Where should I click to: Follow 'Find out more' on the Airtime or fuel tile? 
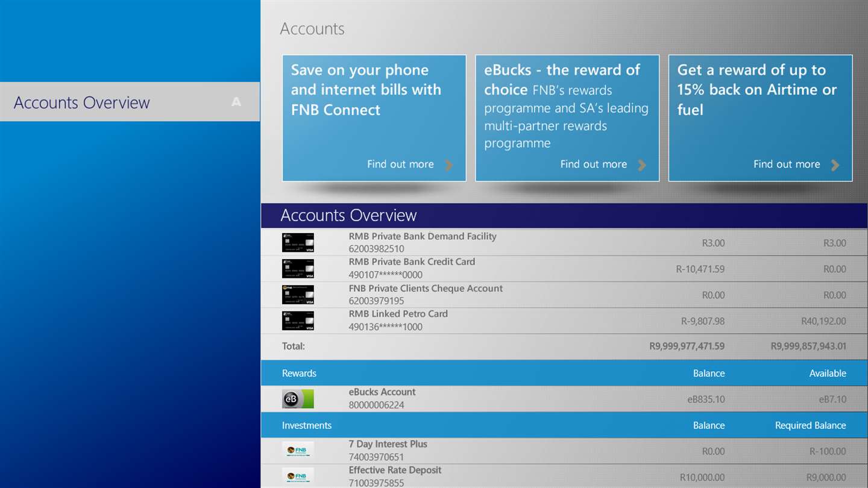(x=787, y=164)
